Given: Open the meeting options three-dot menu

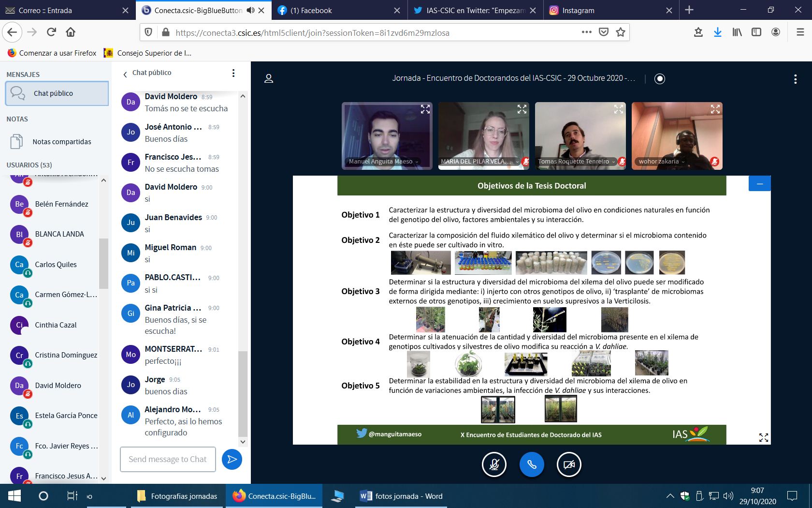Looking at the screenshot, I should click(x=795, y=79).
